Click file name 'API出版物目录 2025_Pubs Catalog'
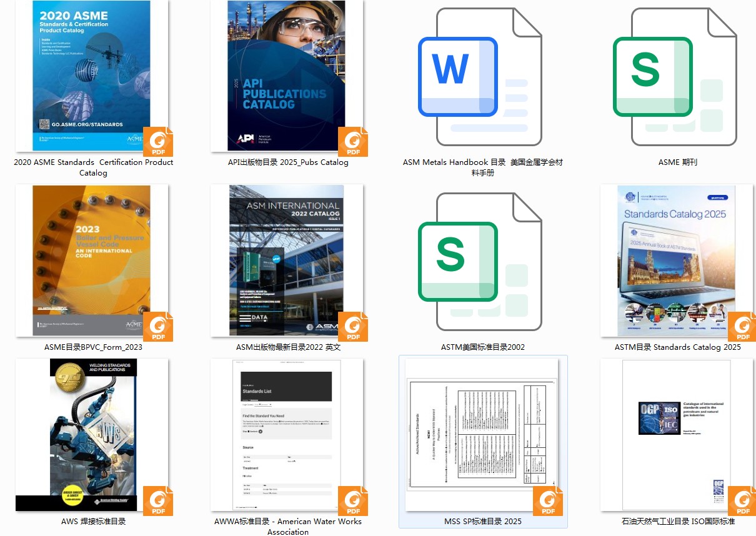The height and width of the screenshot is (536, 756). pyautogui.click(x=288, y=162)
